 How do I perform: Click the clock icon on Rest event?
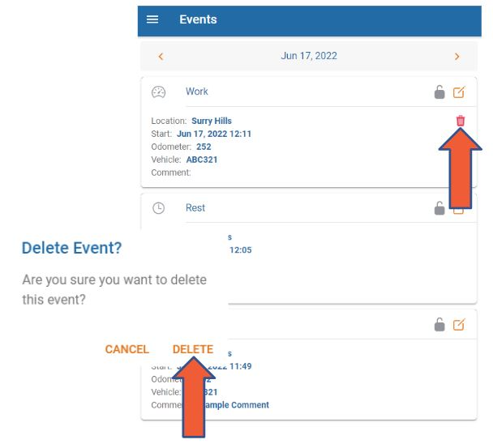click(x=159, y=208)
